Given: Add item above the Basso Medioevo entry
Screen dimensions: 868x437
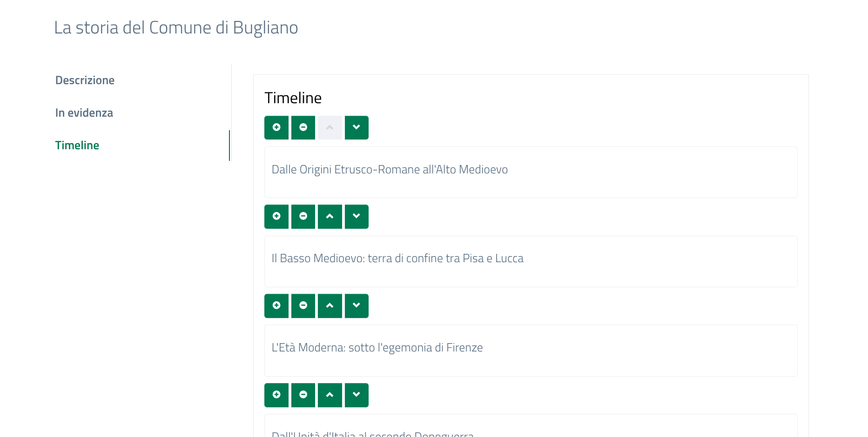Looking at the screenshot, I should tap(276, 217).
